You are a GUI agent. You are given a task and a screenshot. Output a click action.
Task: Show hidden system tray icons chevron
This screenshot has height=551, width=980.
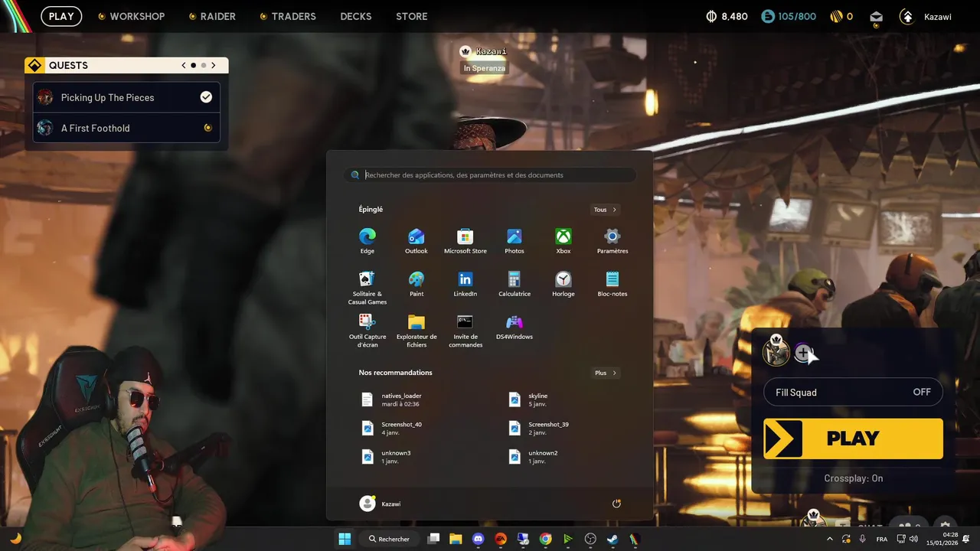pos(829,539)
